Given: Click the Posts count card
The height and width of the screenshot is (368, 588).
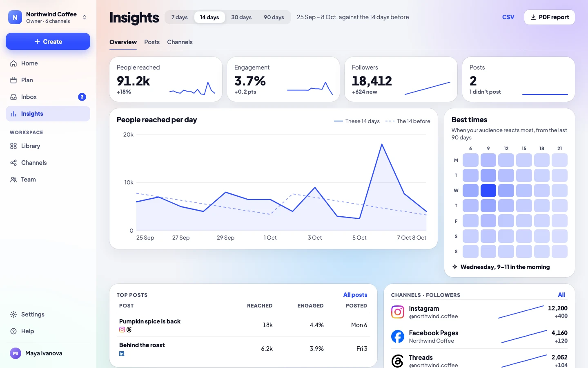Looking at the screenshot, I should click(519, 79).
